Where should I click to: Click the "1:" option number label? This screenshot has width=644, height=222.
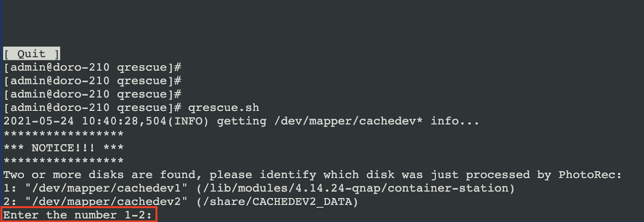[10, 188]
